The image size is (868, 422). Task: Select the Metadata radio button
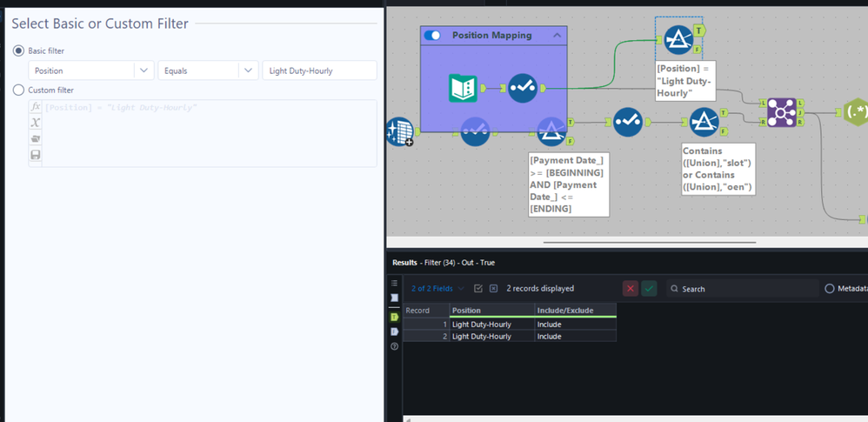pos(829,289)
